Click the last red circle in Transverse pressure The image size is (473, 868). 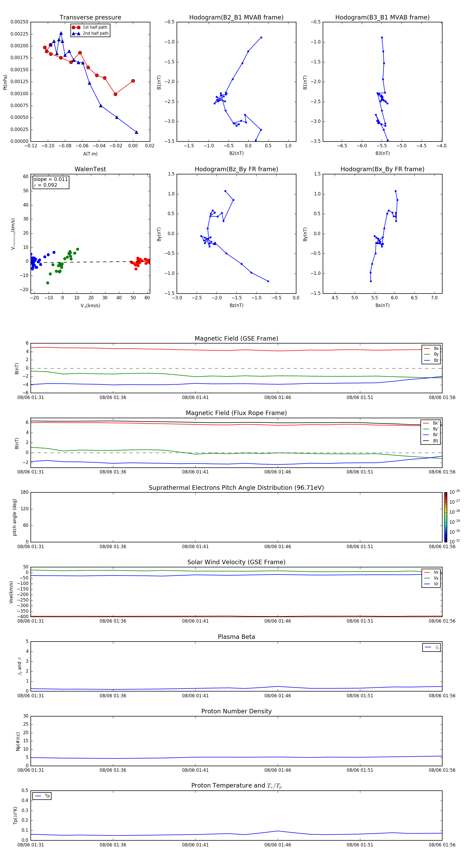click(x=133, y=81)
